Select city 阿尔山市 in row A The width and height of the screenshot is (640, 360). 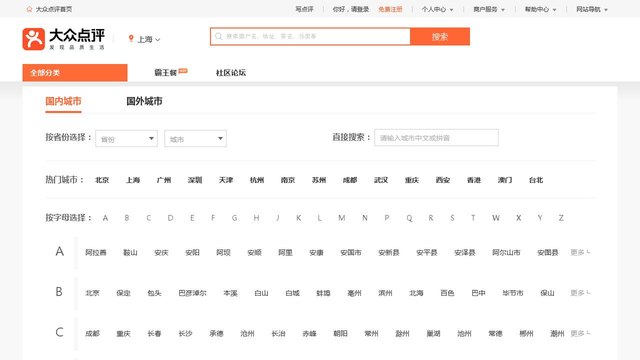[x=506, y=252]
